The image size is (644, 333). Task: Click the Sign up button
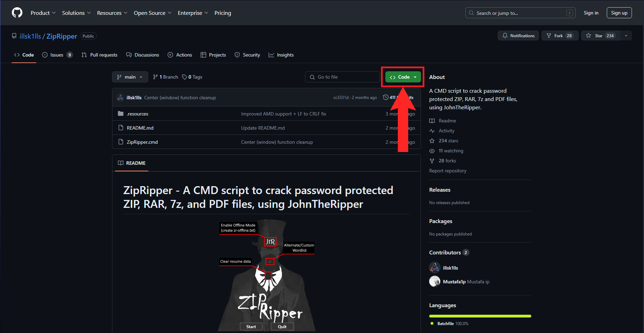(619, 13)
